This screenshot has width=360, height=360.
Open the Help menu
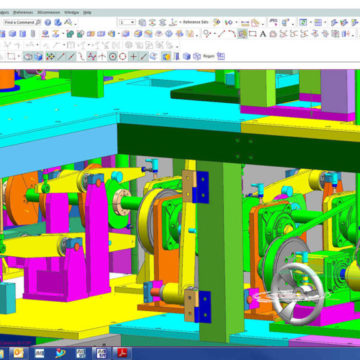87,12
